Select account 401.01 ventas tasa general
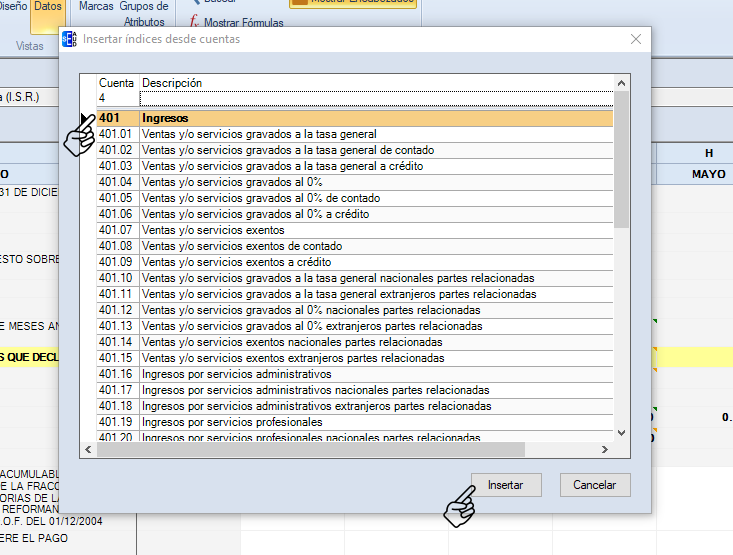 [x=354, y=134]
